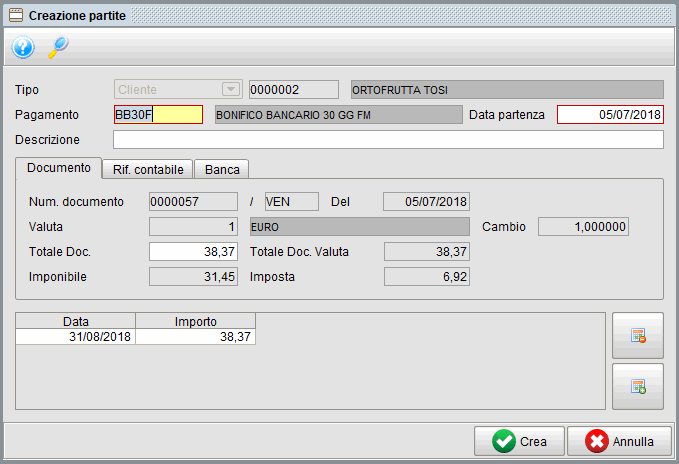This screenshot has height=464, width=679.
Task: Switch to the Rif. contabile tab
Action: point(148,169)
